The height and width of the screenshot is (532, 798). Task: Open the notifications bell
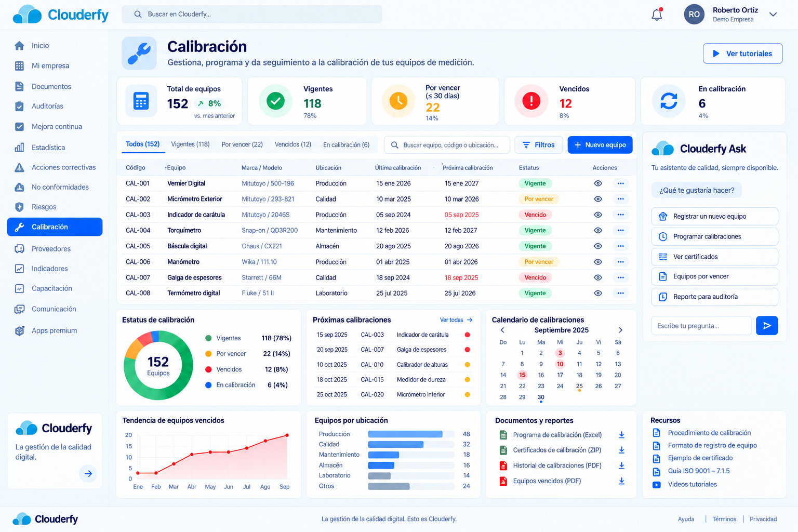click(x=657, y=15)
